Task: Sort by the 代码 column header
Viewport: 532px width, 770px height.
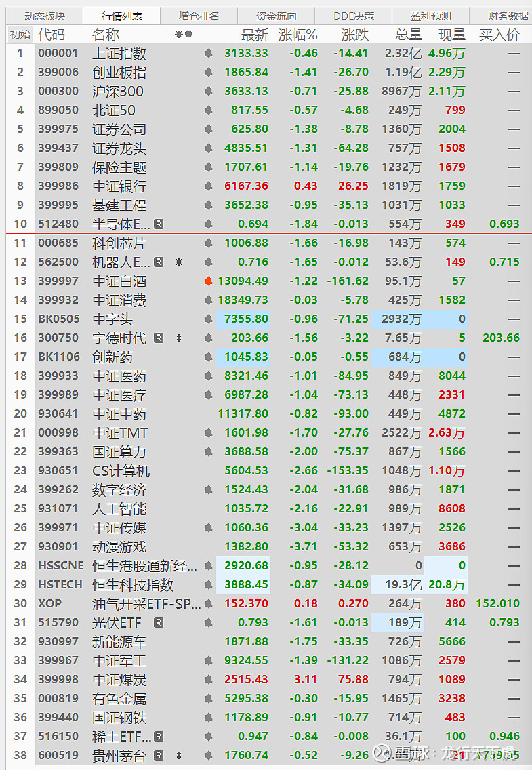Action: (x=52, y=35)
